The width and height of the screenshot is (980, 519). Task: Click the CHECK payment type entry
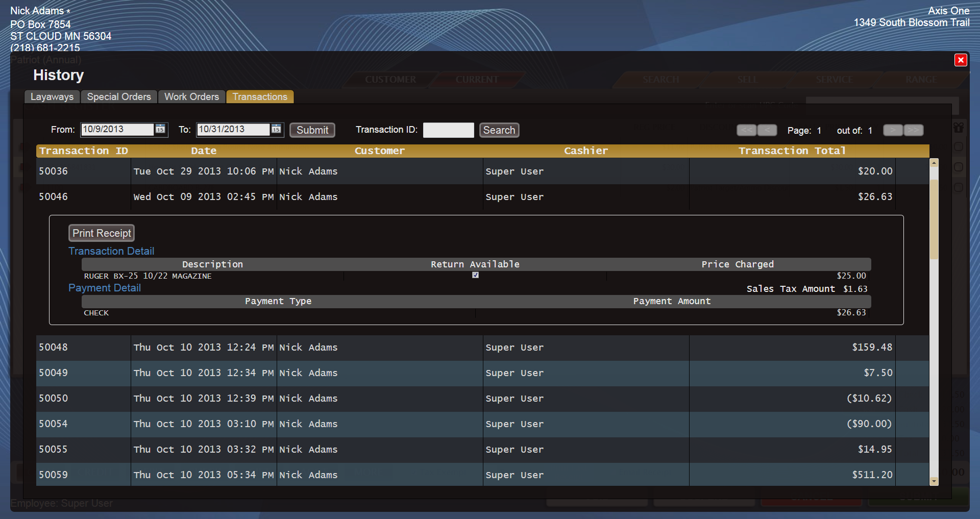(96, 313)
